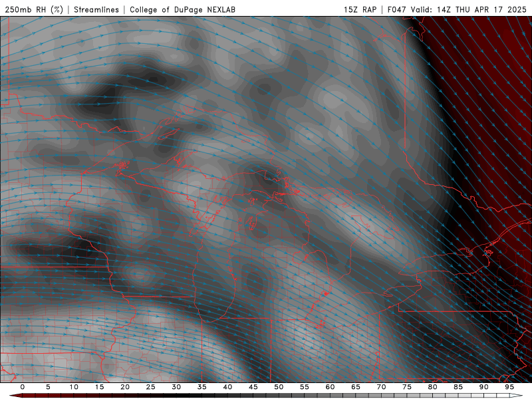Click the colorbar label "40"
This screenshot has width=532, height=399.
(x=227, y=387)
